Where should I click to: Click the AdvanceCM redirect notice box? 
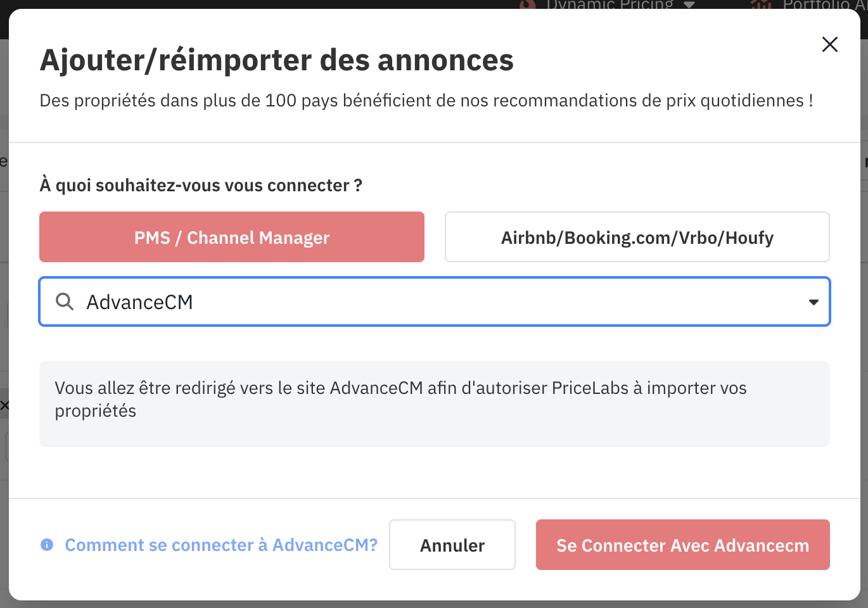(x=435, y=403)
